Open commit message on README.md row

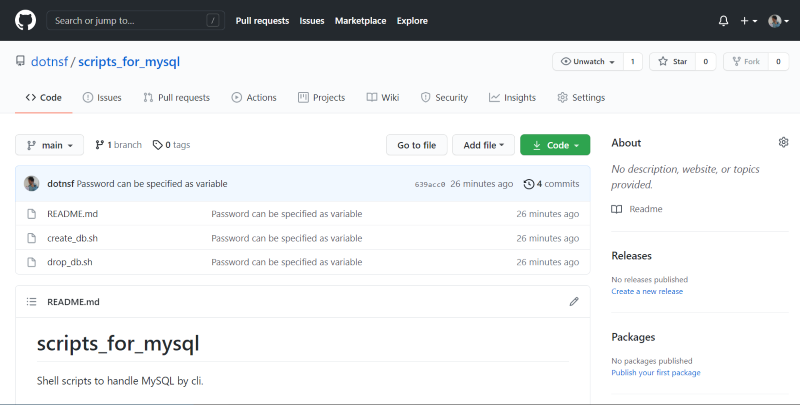pos(287,214)
